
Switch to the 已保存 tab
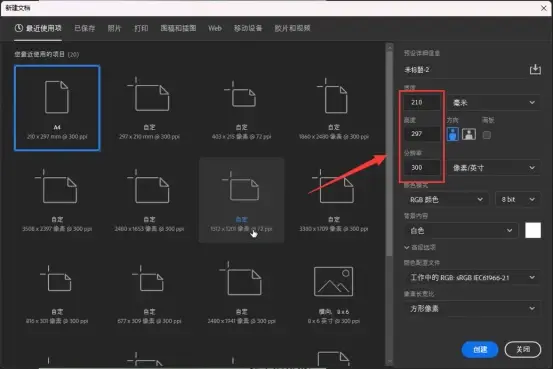[x=85, y=28]
